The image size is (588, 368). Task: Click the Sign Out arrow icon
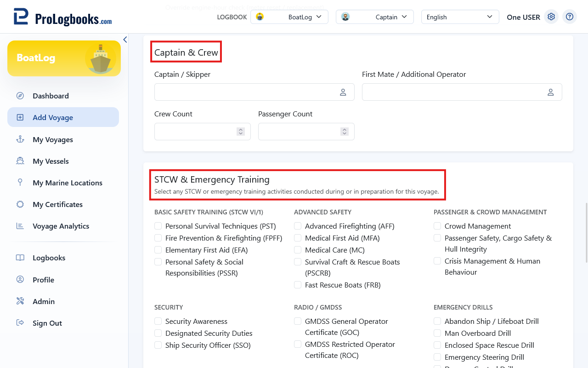[20, 323]
